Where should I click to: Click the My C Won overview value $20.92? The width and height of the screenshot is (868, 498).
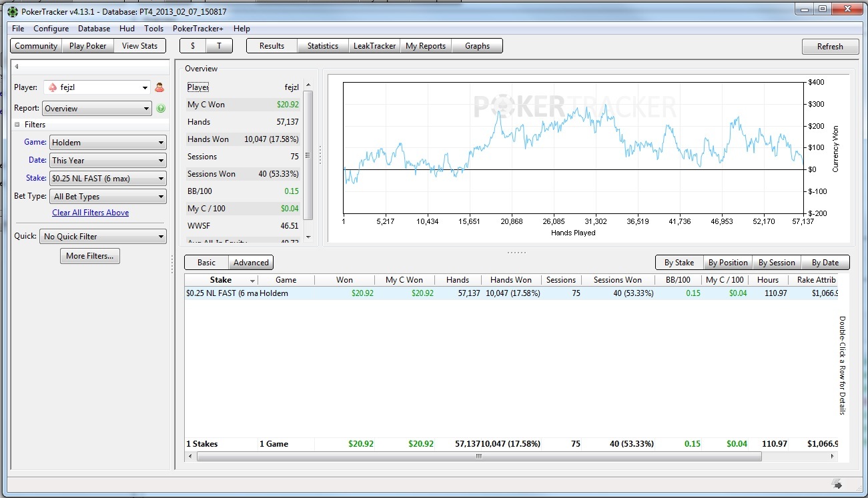click(x=288, y=105)
